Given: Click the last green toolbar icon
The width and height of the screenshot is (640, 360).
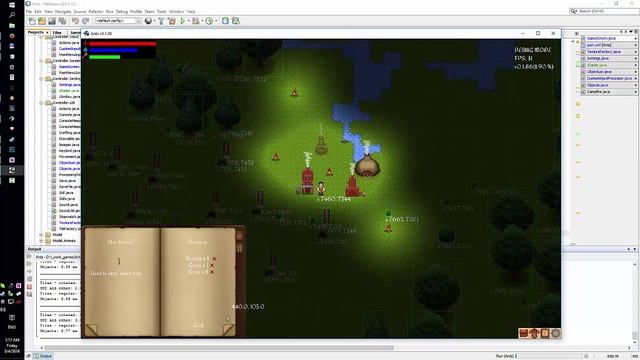Looking at the screenshot, I should pos(236,21).
